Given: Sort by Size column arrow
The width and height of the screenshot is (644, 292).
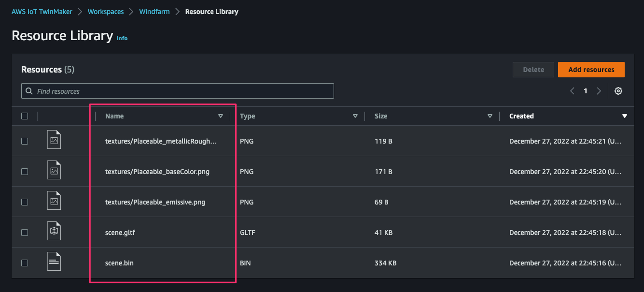Looking at the screenshot, I should [x=490, y=116].
